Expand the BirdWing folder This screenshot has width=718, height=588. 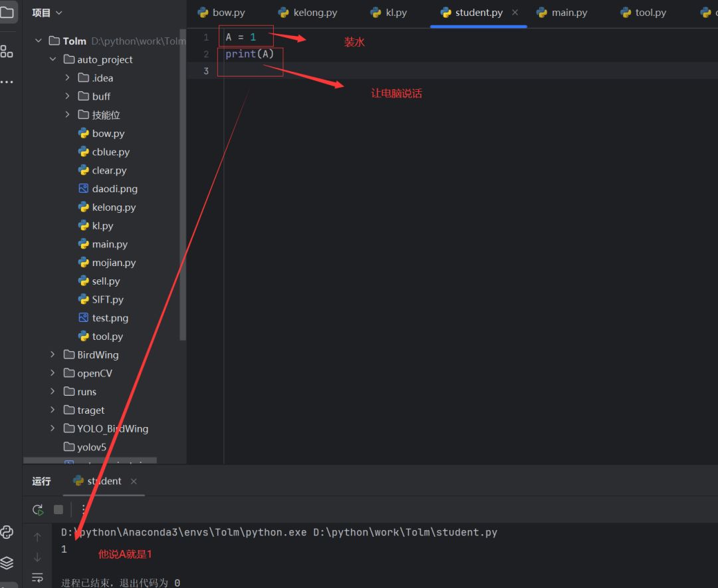click(x=53, y=355)
